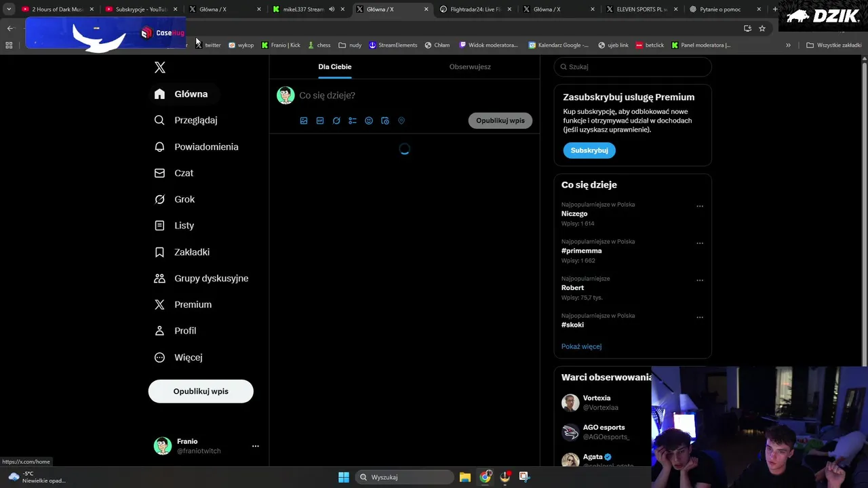This screenshot has width=868, height=488.
Task: Open Powiadomienia notifications
Action: (x=197, y=146)
